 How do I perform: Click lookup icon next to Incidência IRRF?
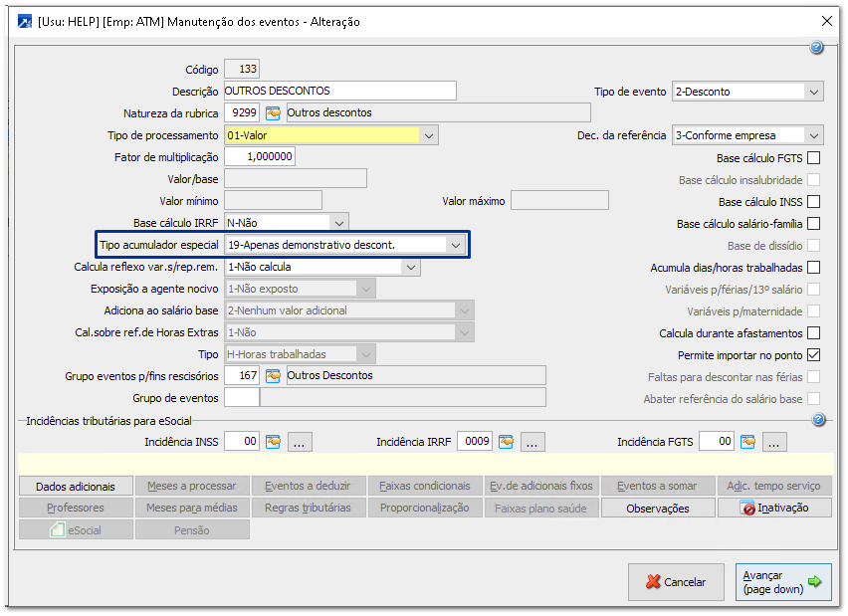[x=506, y=442]
